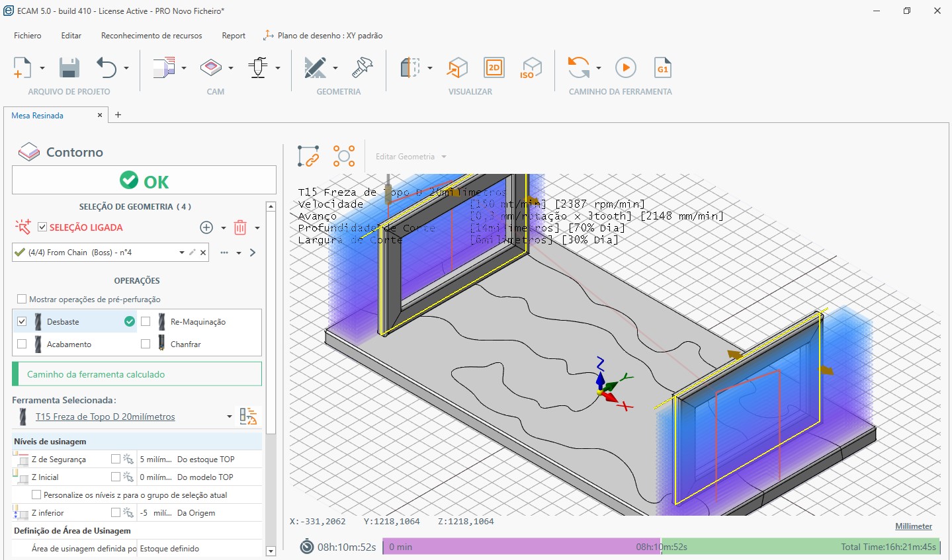Edit the From Chain selection pencil
The width and height of the screenshot is (952, 560).
click(x=193, y=253)
